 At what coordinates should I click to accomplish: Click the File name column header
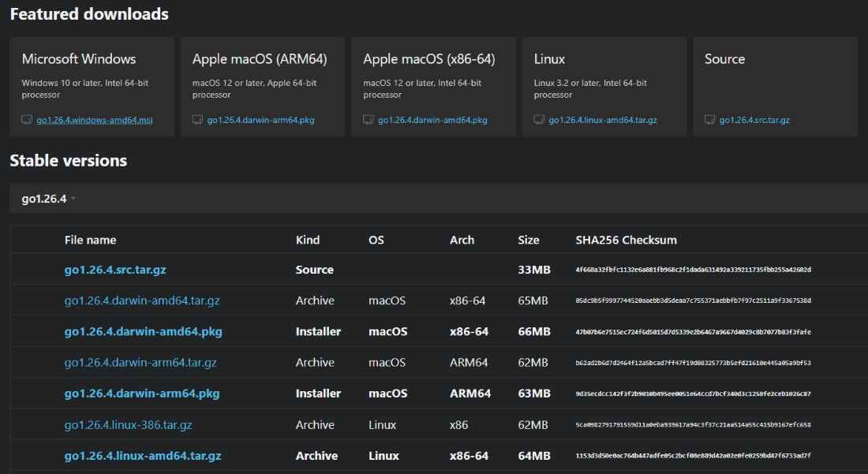click(90, 240)
